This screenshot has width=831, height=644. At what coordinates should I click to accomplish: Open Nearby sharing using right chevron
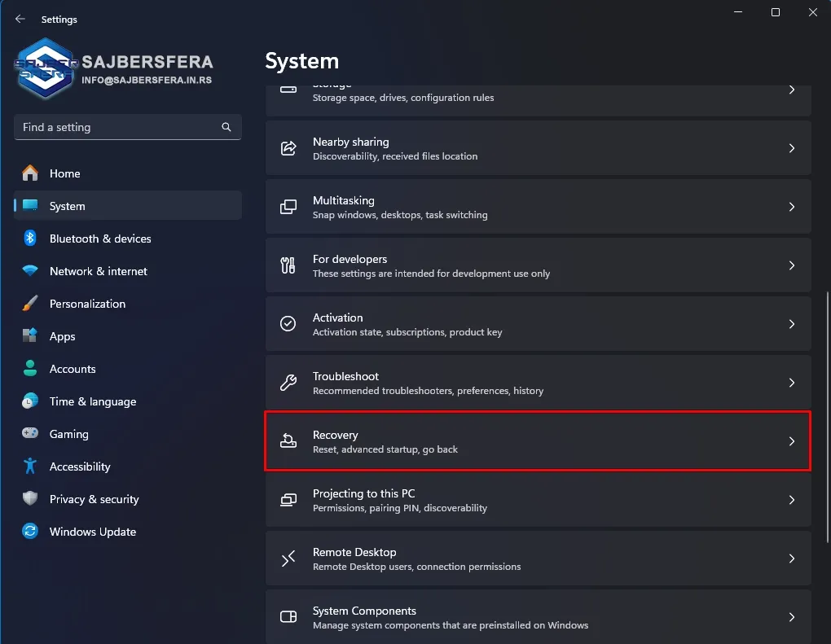coord(791,148)
